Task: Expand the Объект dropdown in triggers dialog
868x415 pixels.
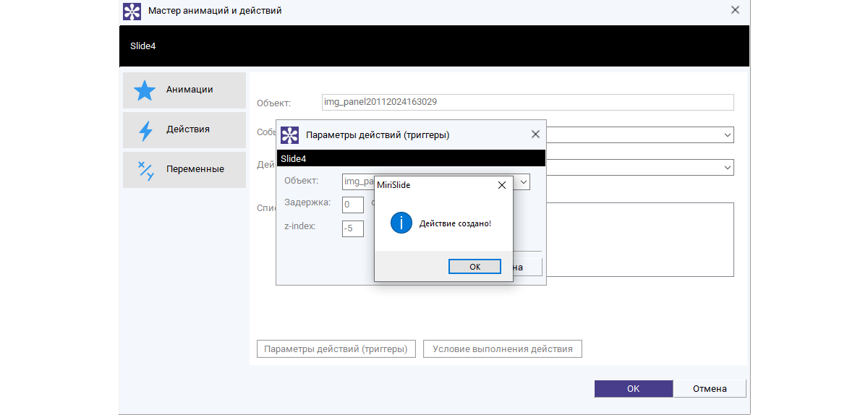Action: [523, 181]
